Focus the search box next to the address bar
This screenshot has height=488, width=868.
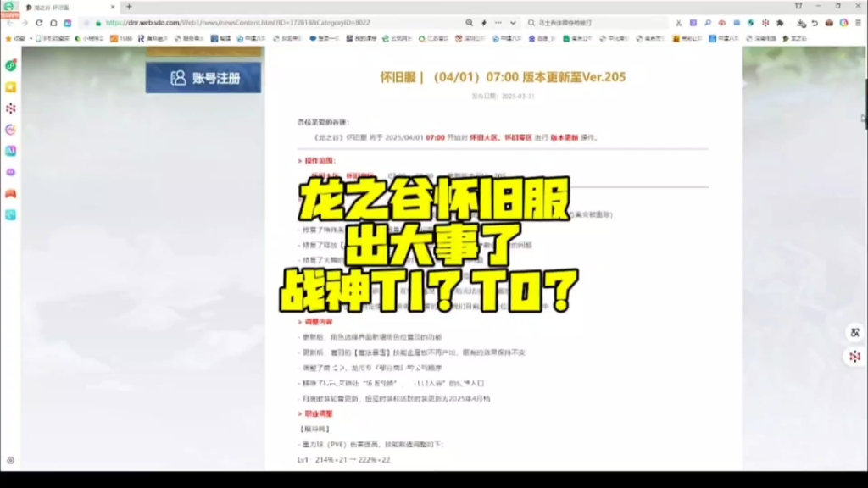[x=597, y=23]
